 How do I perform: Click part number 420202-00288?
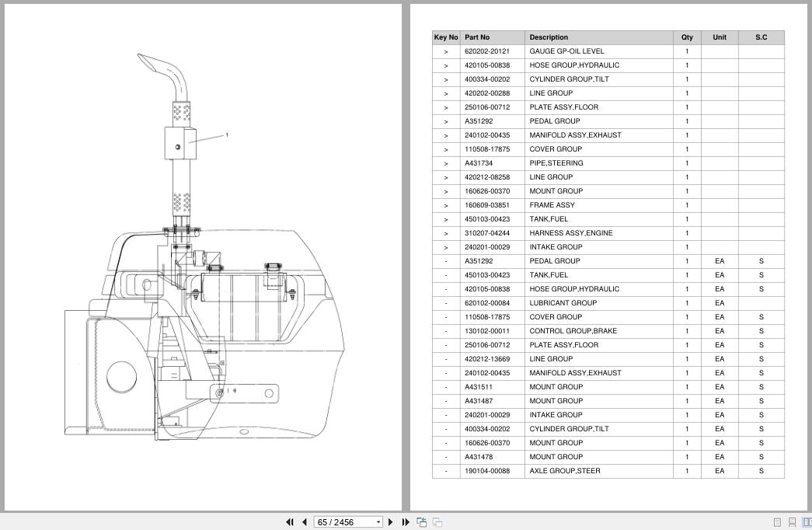(x=486, y=93)
